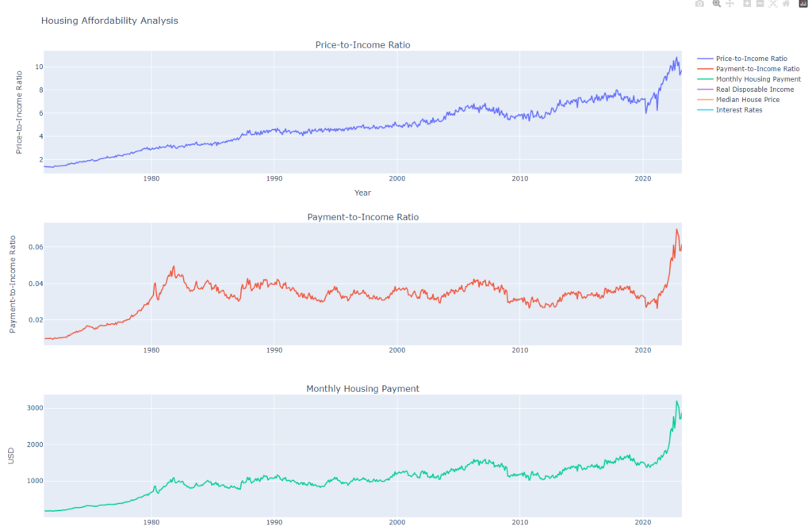Viewport: 812px width, 530px height.
Task: Select the Zoom magnifier tool
Action: [716, 4]
